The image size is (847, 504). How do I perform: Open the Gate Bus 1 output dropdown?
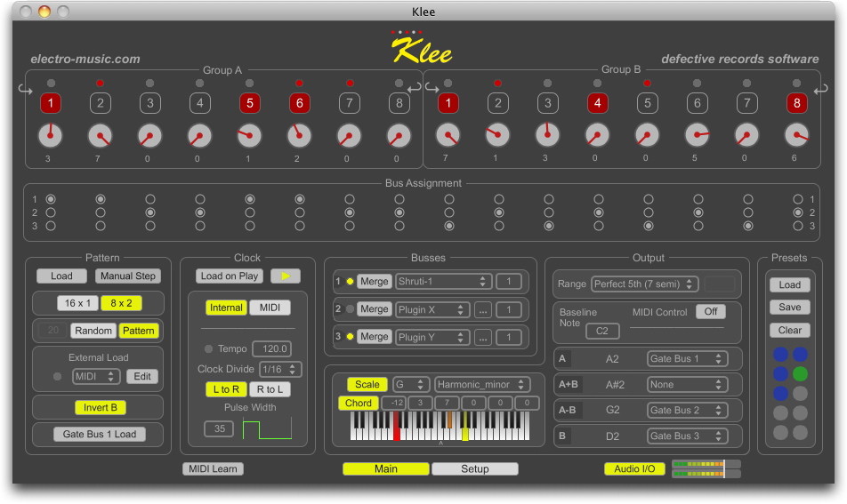687,358
